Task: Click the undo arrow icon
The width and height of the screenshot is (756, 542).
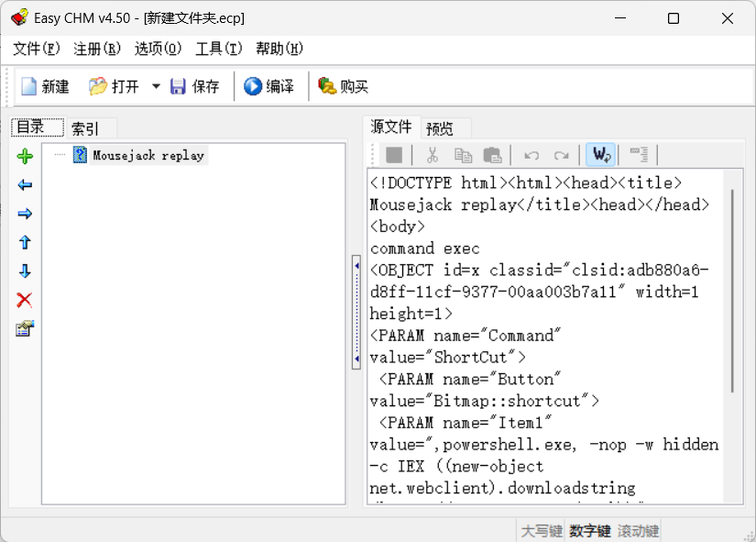Action: pos(531,155)
